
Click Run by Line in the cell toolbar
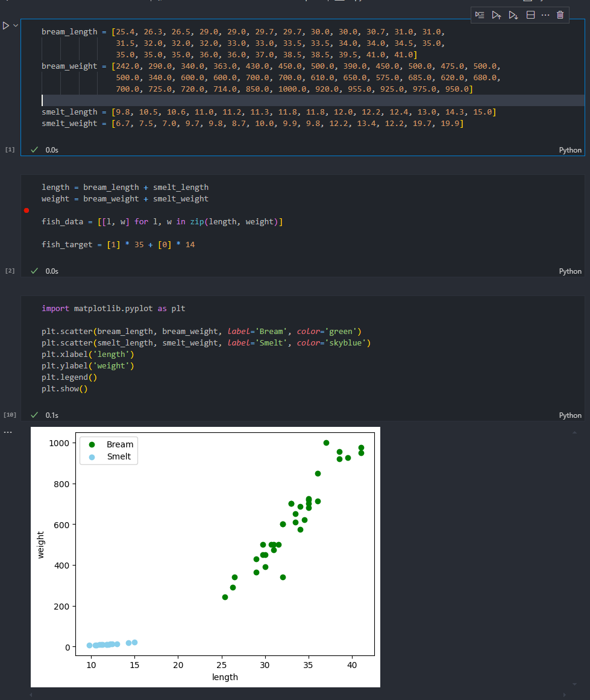(480, 14)
